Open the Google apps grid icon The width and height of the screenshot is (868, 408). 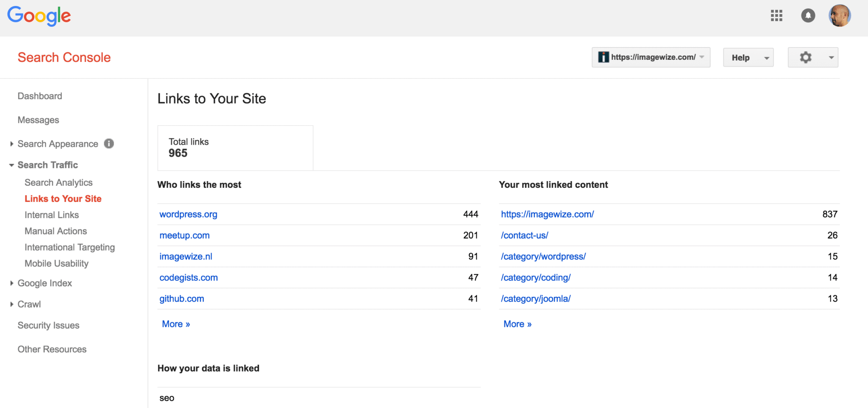tap(776, 16)
